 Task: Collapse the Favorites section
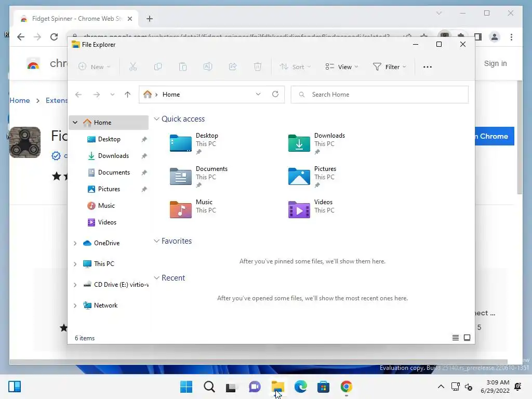pyautogui.click(x=156, y=241)
